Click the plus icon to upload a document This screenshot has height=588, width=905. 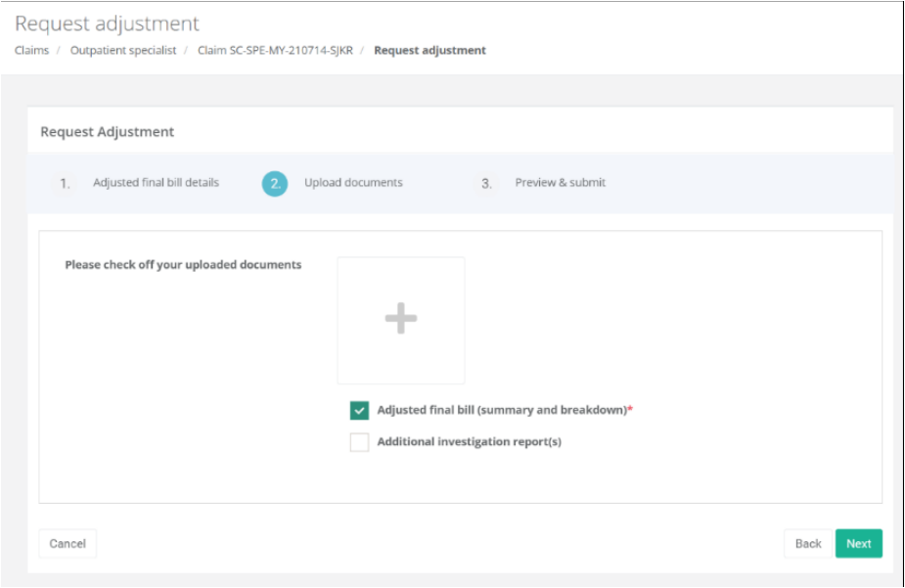click(x=400, y=320)
